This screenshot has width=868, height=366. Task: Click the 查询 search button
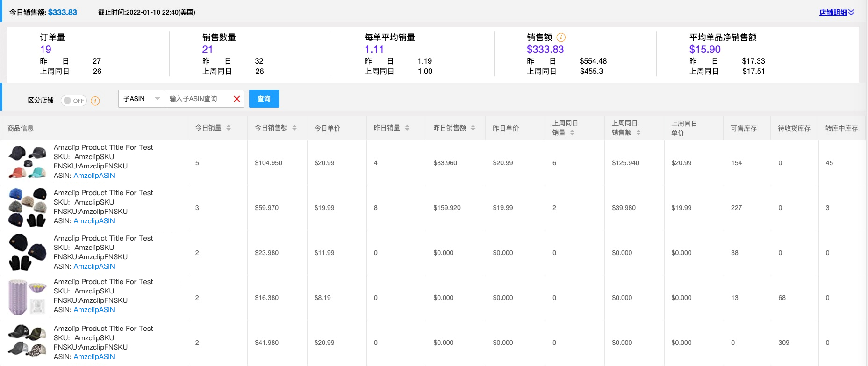(x=264, y=99)
